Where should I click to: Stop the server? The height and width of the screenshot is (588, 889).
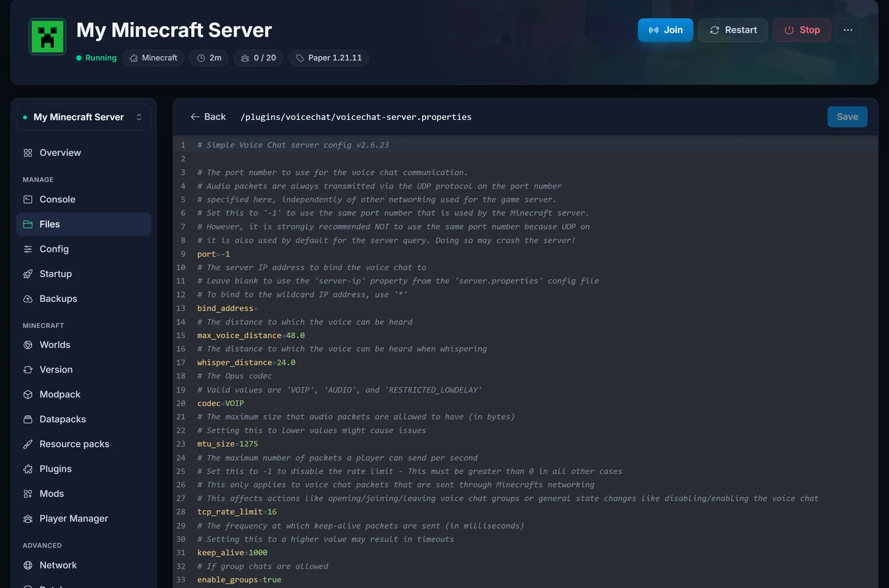(802, 30)
